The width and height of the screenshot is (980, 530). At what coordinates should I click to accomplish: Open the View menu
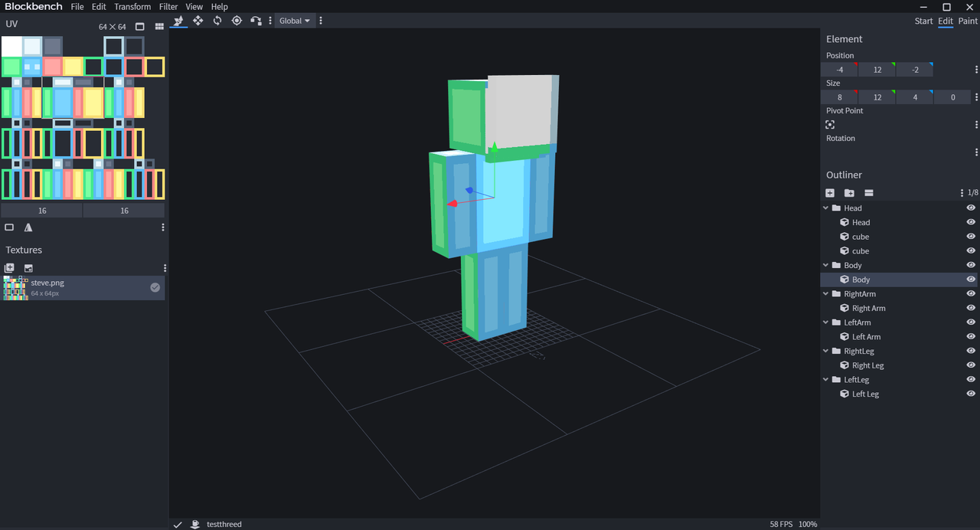[194, 7]
